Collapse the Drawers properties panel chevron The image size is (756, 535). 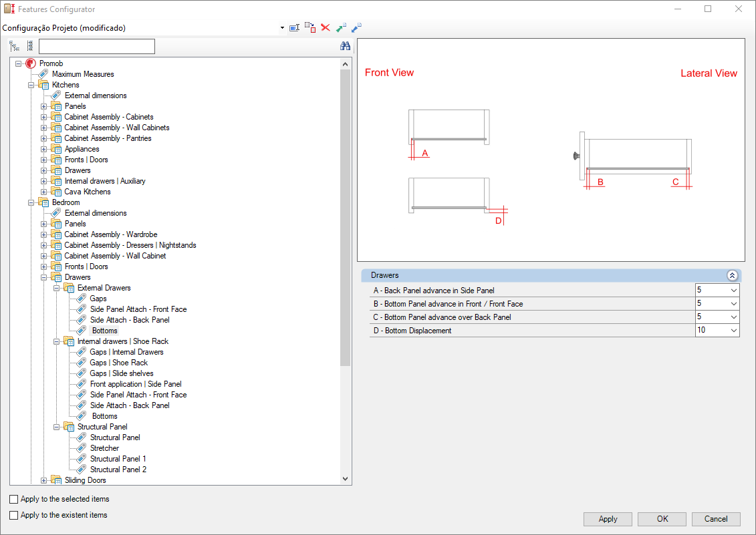click(732, 276)
